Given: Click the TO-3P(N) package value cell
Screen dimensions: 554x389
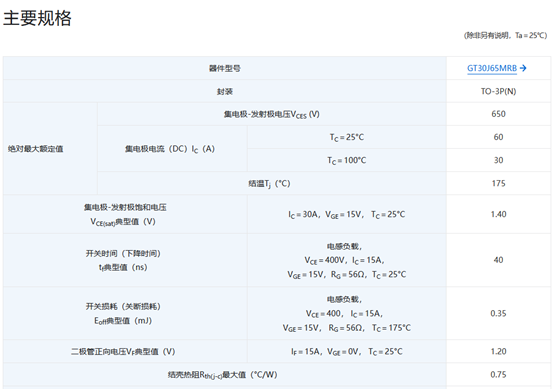Looking at the screenshot, I should (x=498, y=91).
